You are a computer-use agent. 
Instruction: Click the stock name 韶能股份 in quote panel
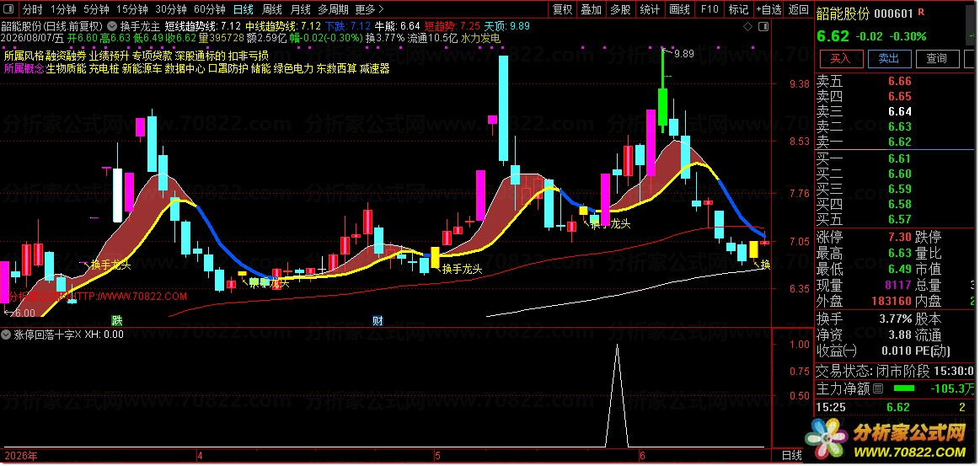point(843,13)
